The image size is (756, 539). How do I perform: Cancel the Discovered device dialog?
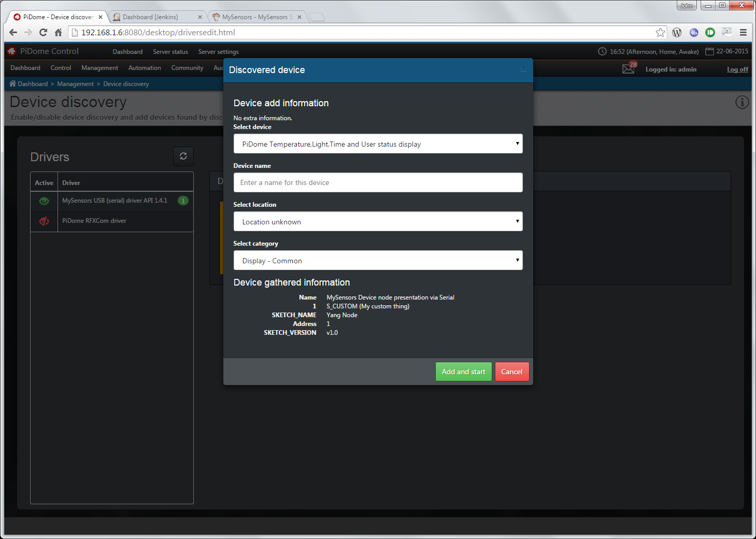tap(511, 372)
